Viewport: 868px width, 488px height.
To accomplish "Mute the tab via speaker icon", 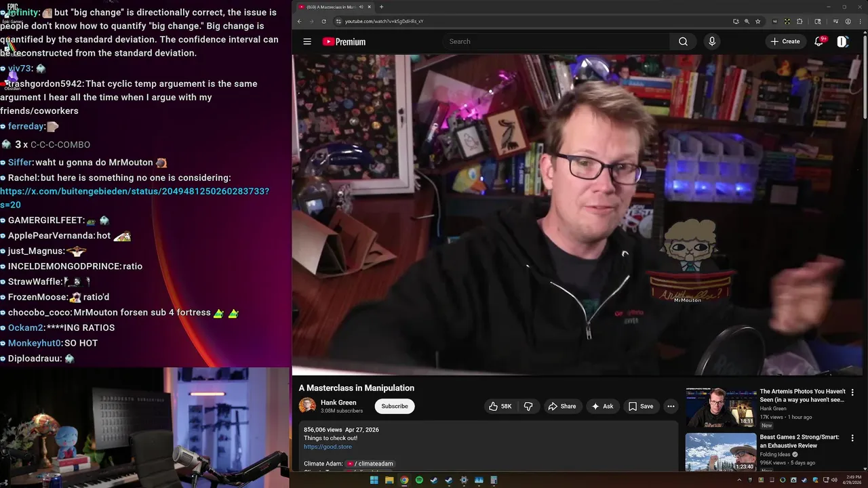I will click(x=361, y=7).
